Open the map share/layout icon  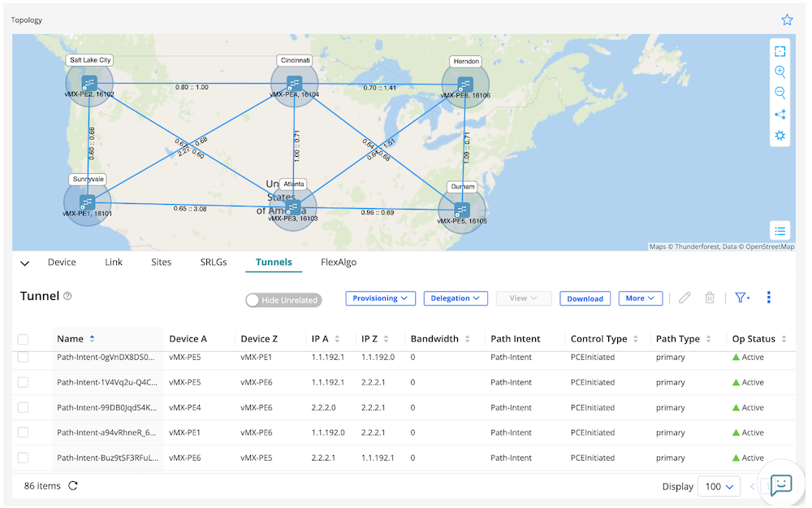point(780,115)
